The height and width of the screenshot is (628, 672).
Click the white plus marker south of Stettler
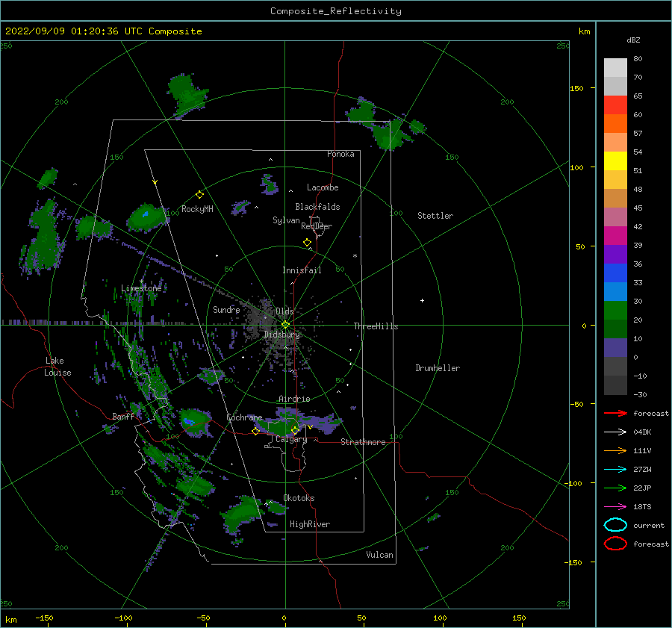(x=422, y=300)
